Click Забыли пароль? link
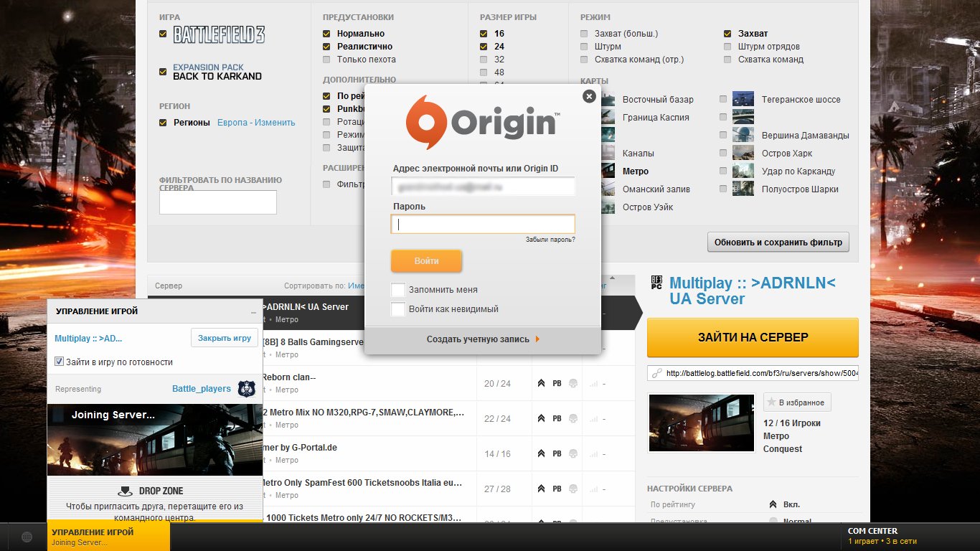This screenshot has width=980, height=551. (x=550, y=240)
